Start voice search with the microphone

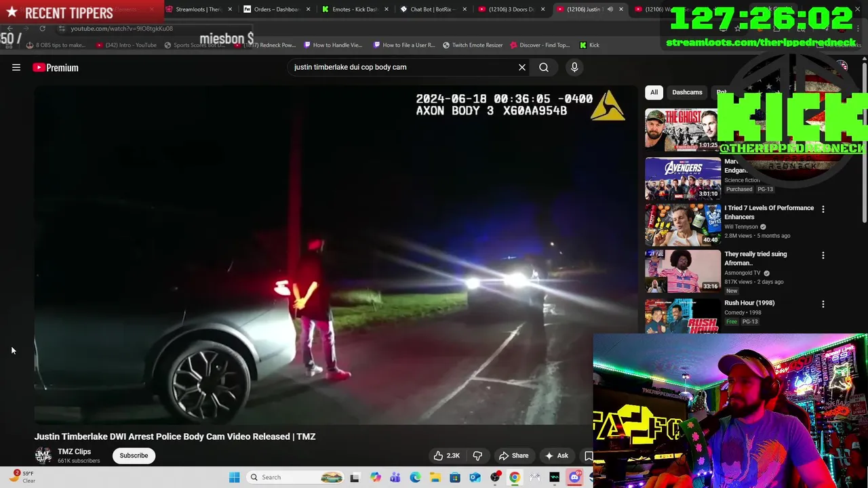pos(574,67)
